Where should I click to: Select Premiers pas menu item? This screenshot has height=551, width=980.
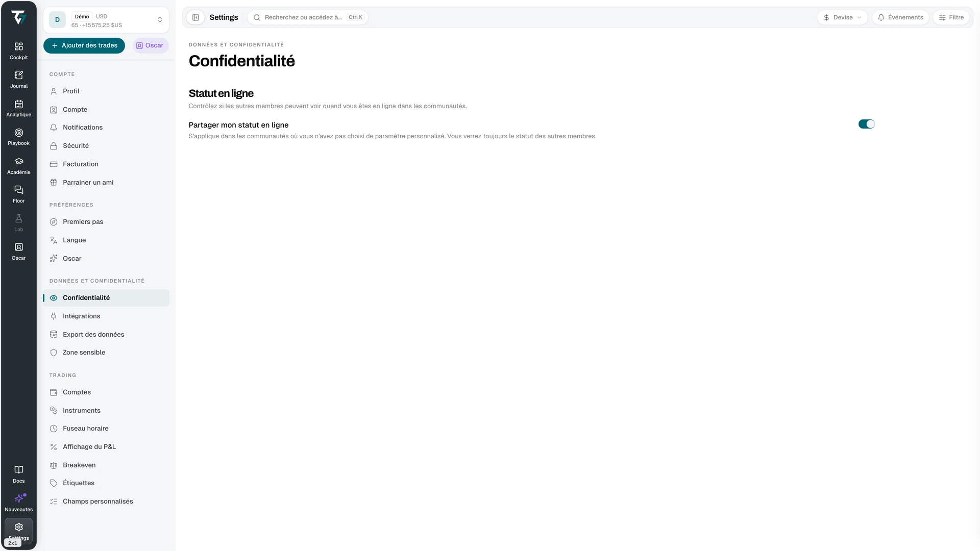(x=106, y=222)
